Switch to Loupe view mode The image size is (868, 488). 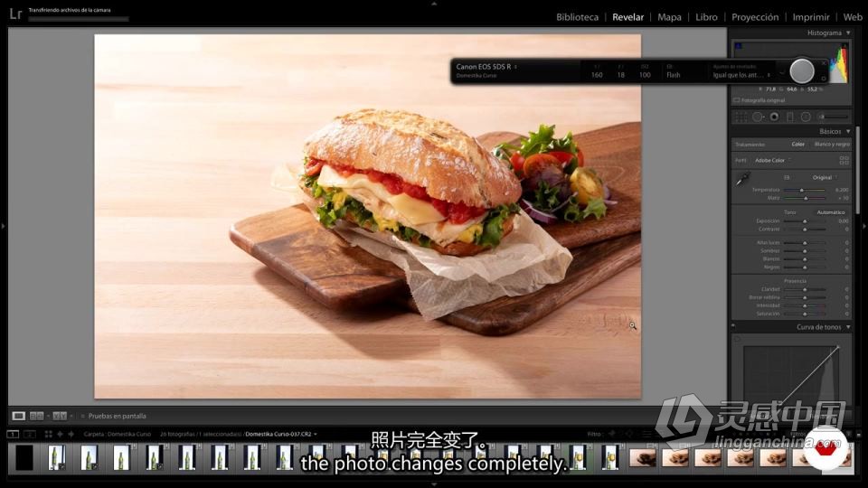(x=19, y=416)
